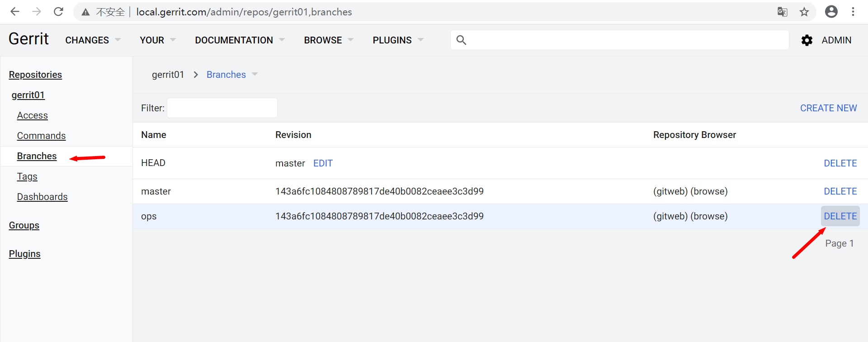Open gerrit01 in the sidebar
868x342 pixels.
coord(28,95)
